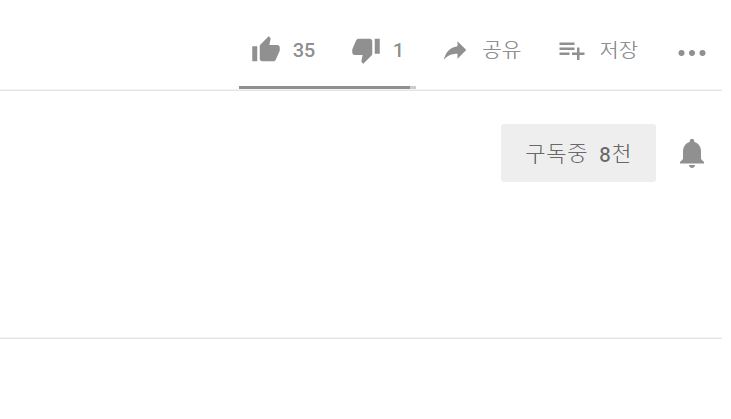Click the 8천 subscriber count text
The width and height of the screenshot is (731, 419).
615,154
